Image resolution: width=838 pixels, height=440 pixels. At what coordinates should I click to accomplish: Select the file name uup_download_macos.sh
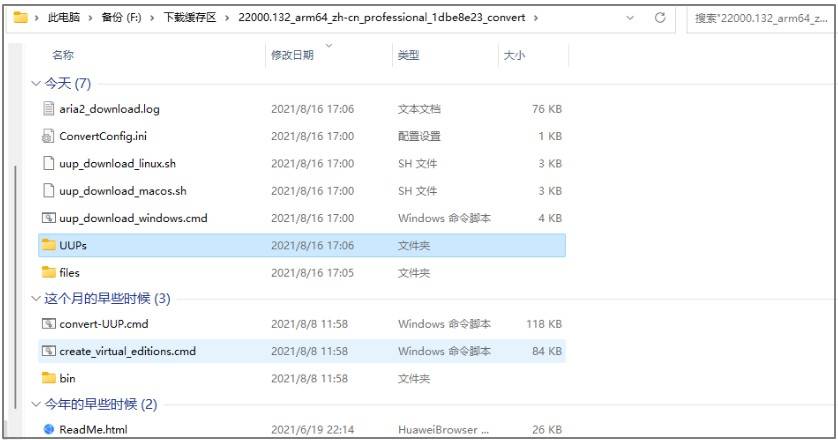(x=123, y=190)
